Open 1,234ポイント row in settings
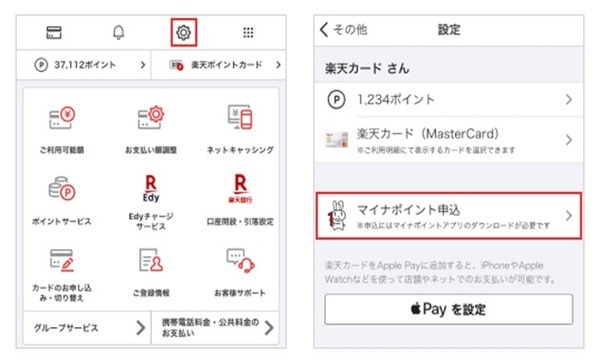Screen dimensions: 600x362 tap(449, 100)
